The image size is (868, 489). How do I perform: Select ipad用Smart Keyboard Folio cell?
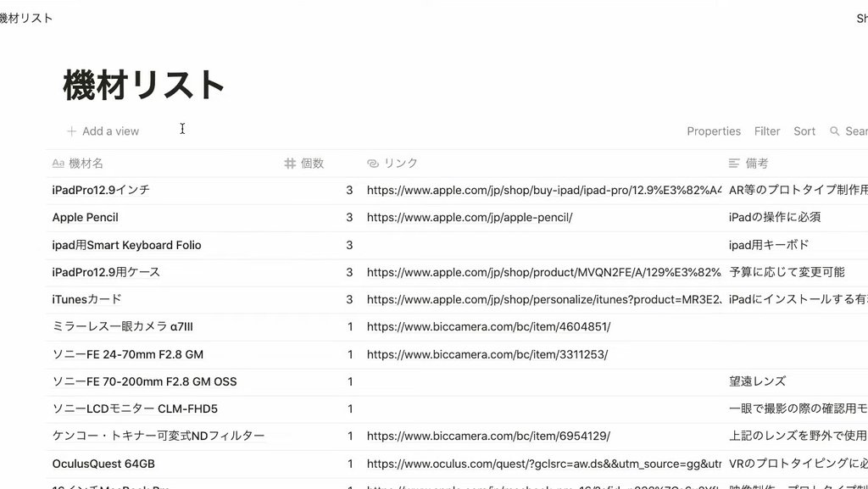pos(163,245)
